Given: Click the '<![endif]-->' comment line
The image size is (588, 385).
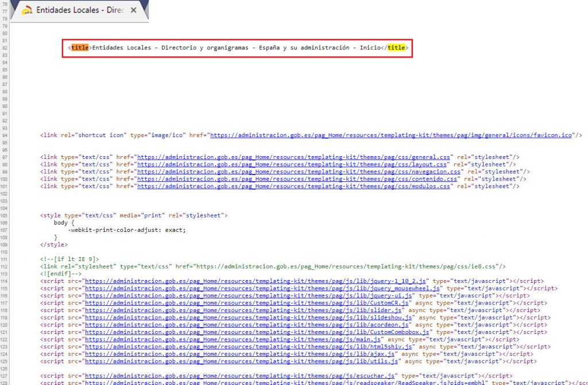Looking at the screenshot, I should (x=61, y=274).
